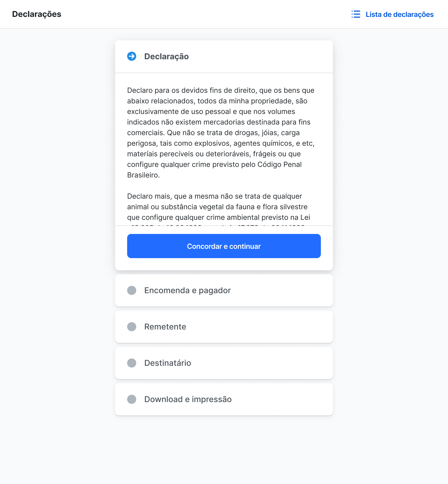
Task: Collapse the Declaração section header
Action: (166, 56)
